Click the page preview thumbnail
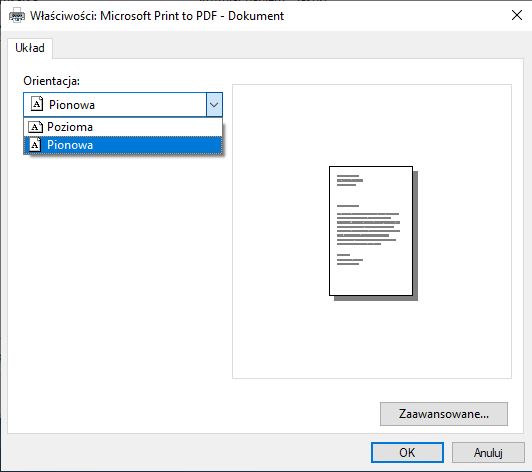The width and height of the screenshot is (532, 472). pos(373,233)
